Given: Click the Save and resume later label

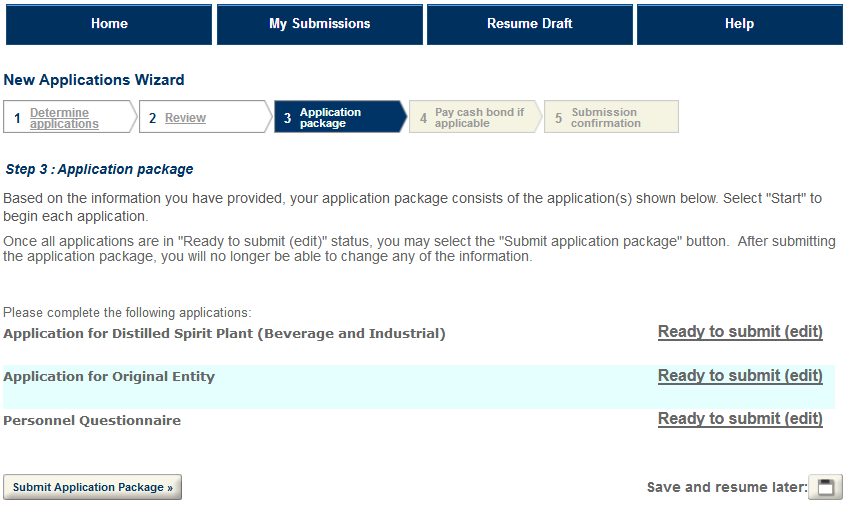Looking at the screenshot, I should (x=726, y=488).
